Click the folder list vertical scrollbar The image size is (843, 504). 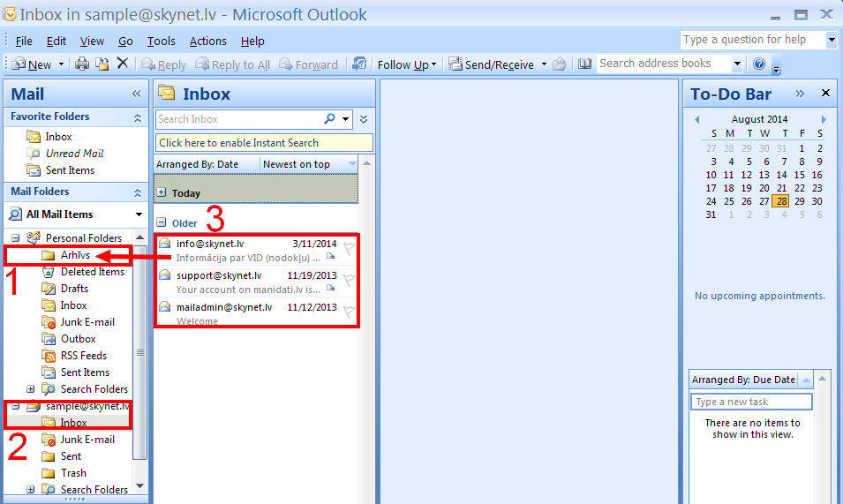point(139,353)
